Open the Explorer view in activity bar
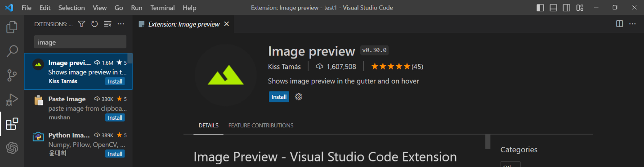Viewport: 644px width, 167px height. pyautogui.click(x=12, y=27)
